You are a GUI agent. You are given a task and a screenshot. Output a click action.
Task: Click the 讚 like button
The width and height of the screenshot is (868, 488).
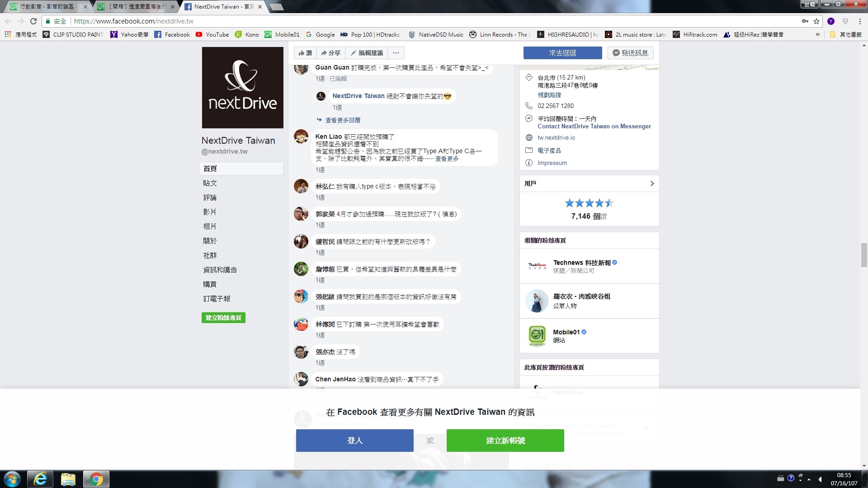pos(305,53)
